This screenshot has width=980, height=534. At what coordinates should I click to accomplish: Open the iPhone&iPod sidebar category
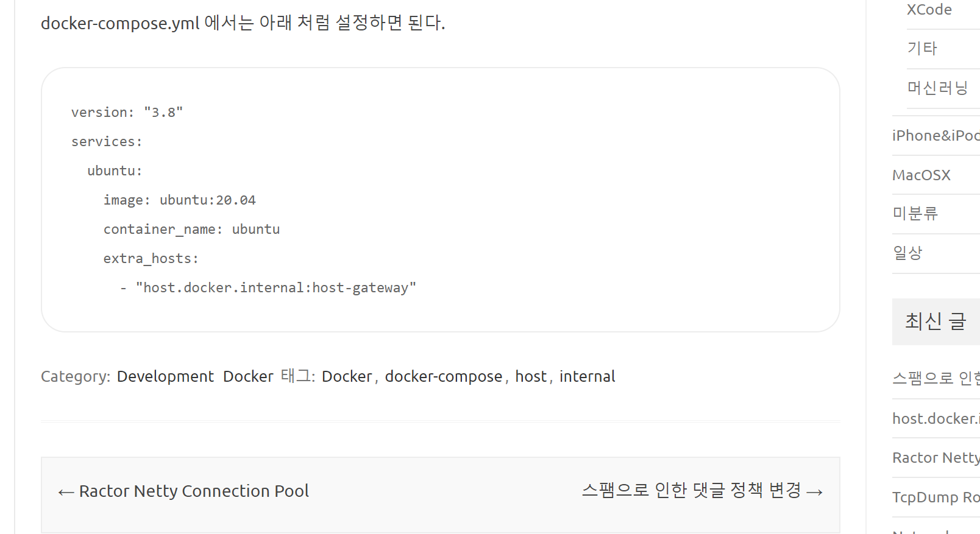click(936, 136)
